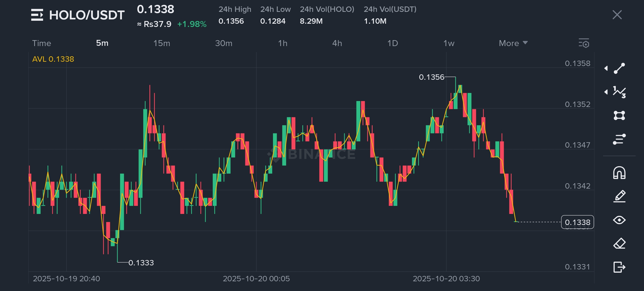Select the trend line drawing tool

[x=619, y=68]
